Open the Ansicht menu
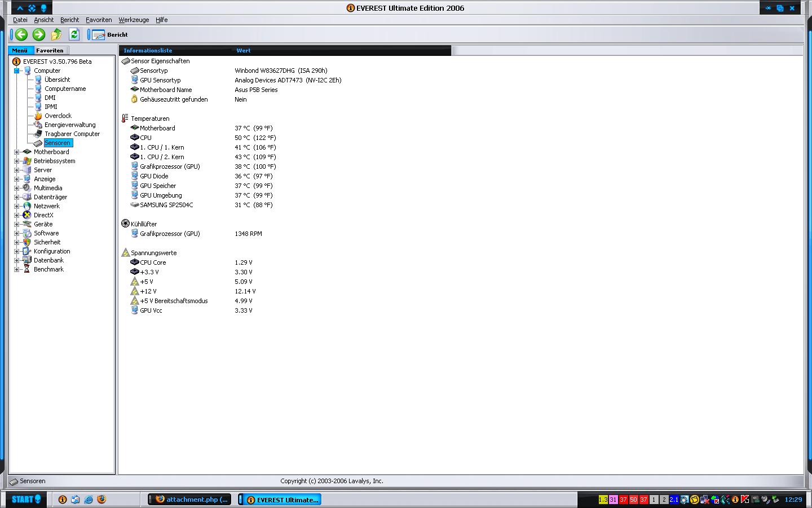 (x=44, y=20)
